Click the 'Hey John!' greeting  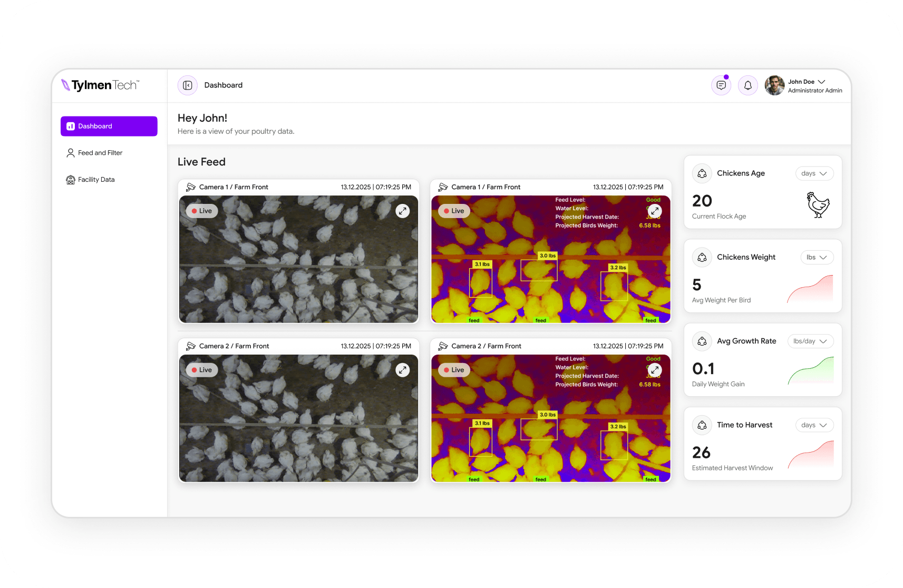[202, 118]
